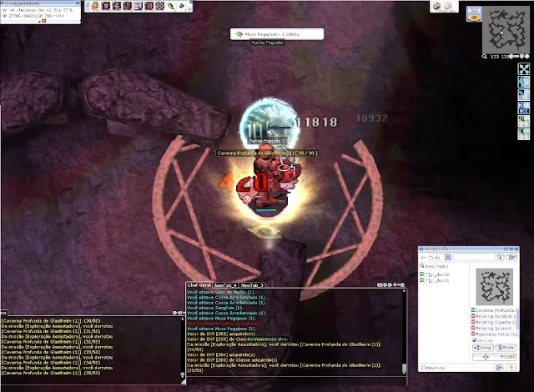Click the document search icon in the Navegação footer
Image resolution: width=534 pixels, height=392 pixels.
(499, 368)
